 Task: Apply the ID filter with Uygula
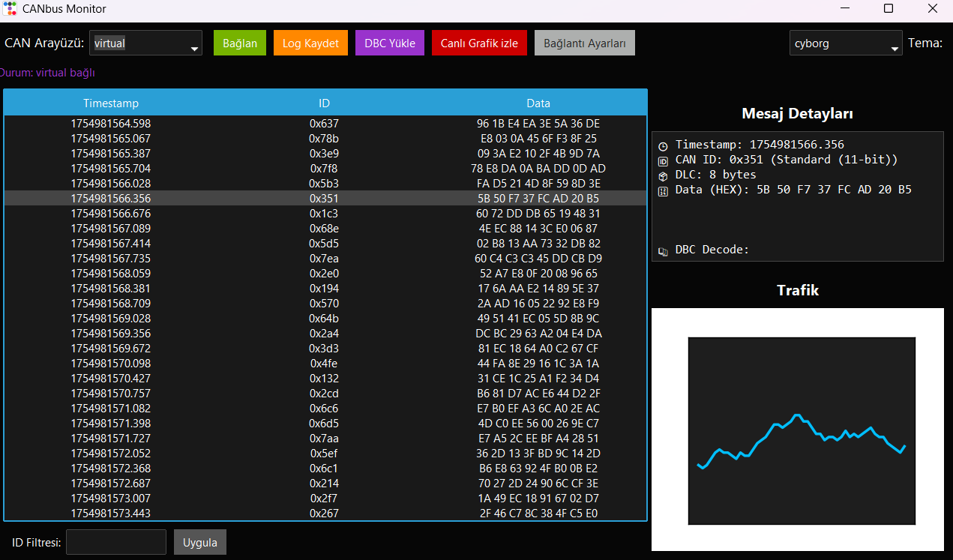click(x=199, y=541)
